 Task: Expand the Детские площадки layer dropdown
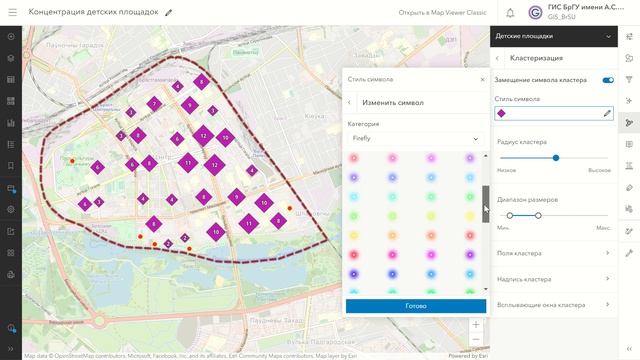tap(554, 36)
